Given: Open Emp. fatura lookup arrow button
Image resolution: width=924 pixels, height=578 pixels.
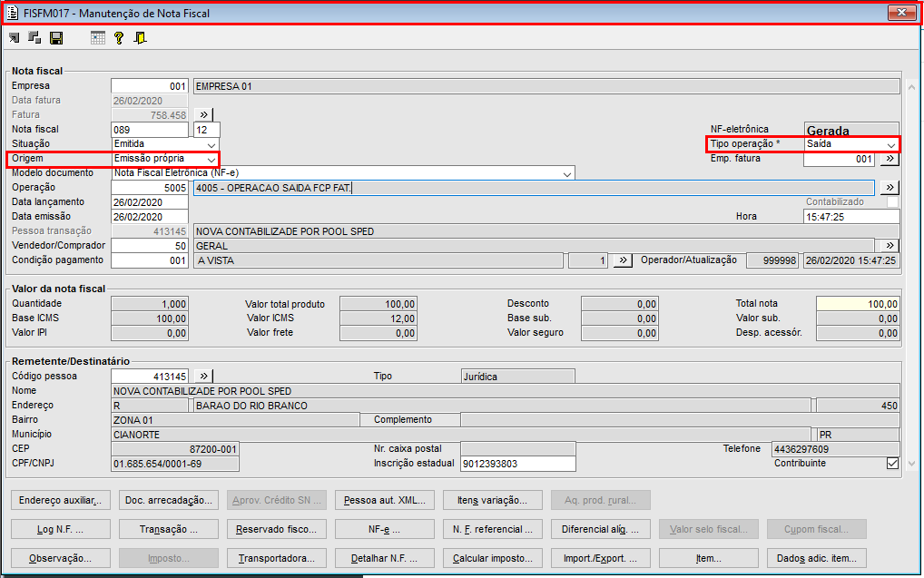Looking at the screenshot, I should point(890,159).
